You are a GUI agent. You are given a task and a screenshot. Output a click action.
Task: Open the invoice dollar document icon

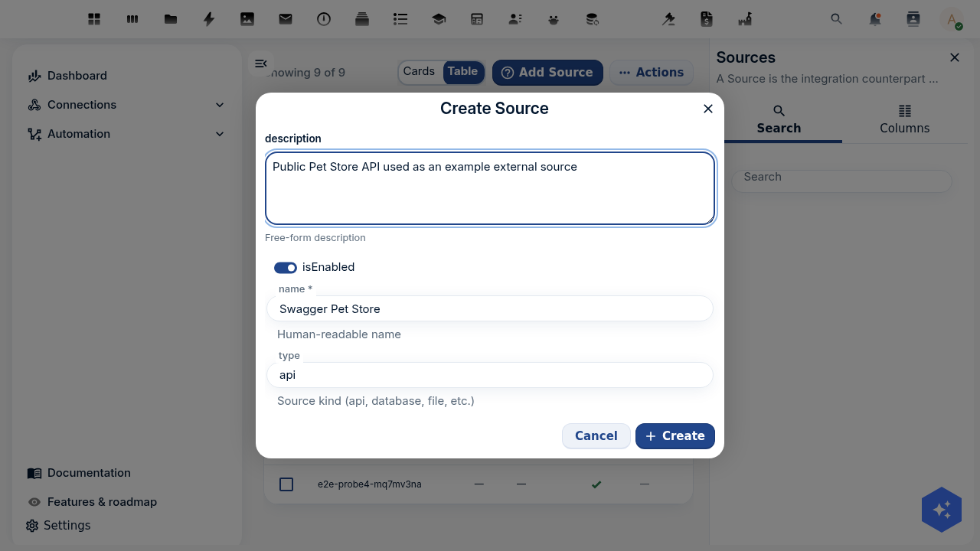click(707, 19)
